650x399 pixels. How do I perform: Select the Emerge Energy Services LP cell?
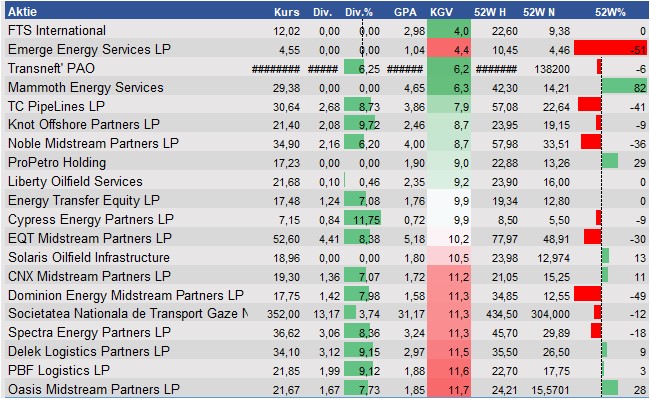(89, 49)
